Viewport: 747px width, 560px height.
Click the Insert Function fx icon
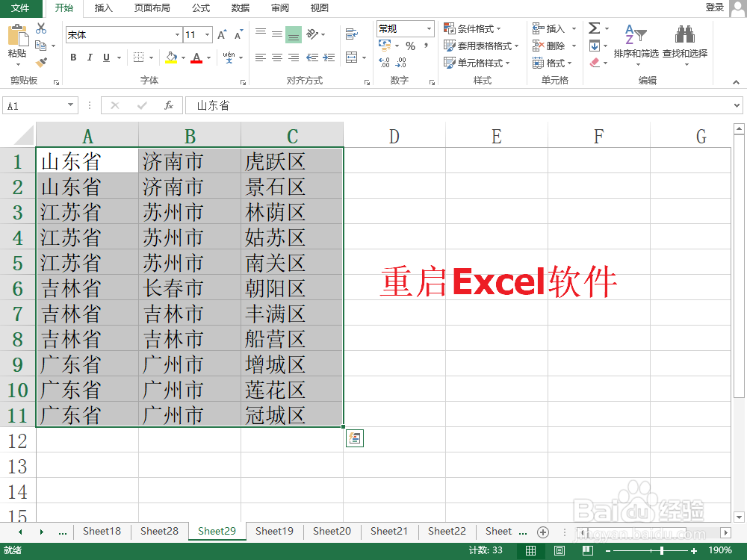click(168, 105)
